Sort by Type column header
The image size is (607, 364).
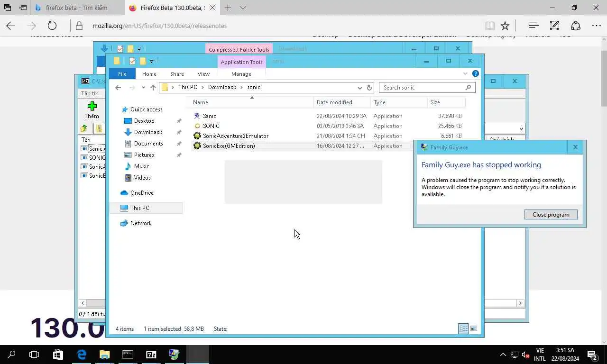399,102
